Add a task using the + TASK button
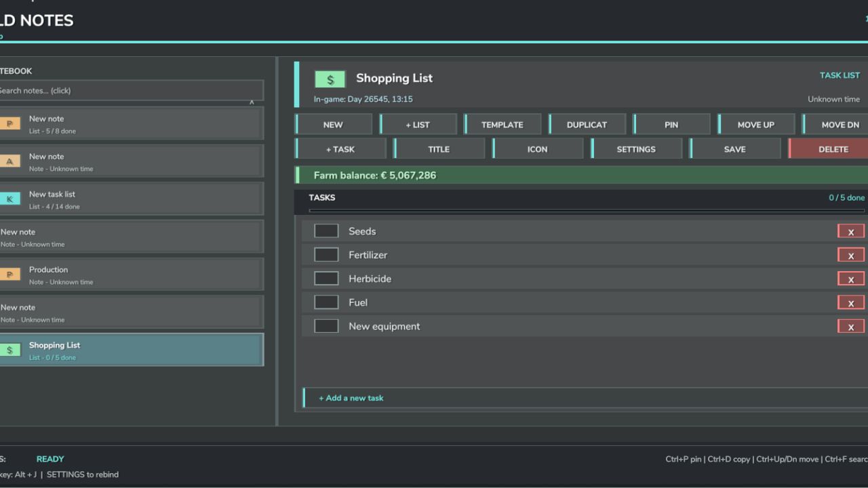Screen dimensions: 868x488 tap(340, 149)
